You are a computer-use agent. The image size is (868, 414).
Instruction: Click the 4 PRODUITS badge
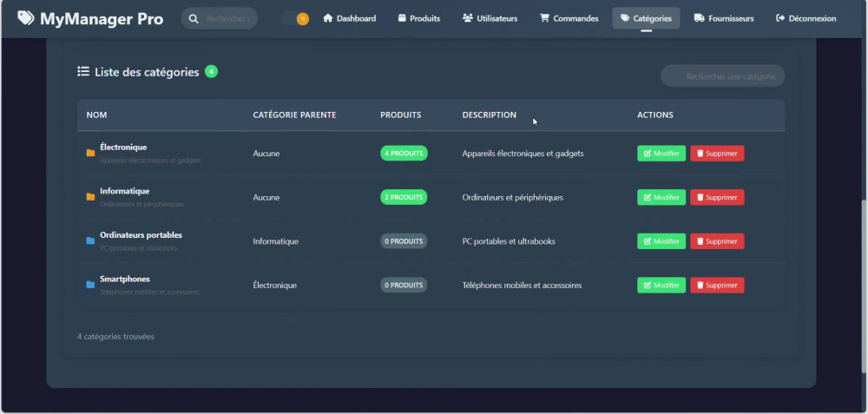(x=404, y=154)
